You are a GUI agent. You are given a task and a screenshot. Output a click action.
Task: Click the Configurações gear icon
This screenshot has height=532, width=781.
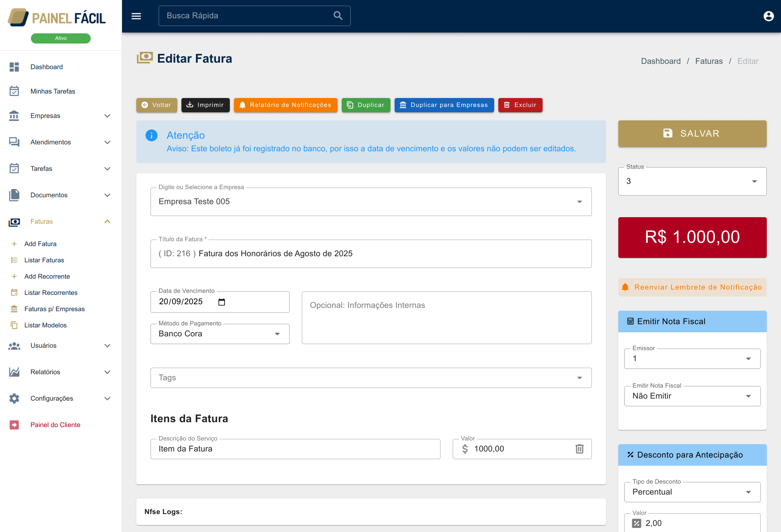(x=14, y=398)
